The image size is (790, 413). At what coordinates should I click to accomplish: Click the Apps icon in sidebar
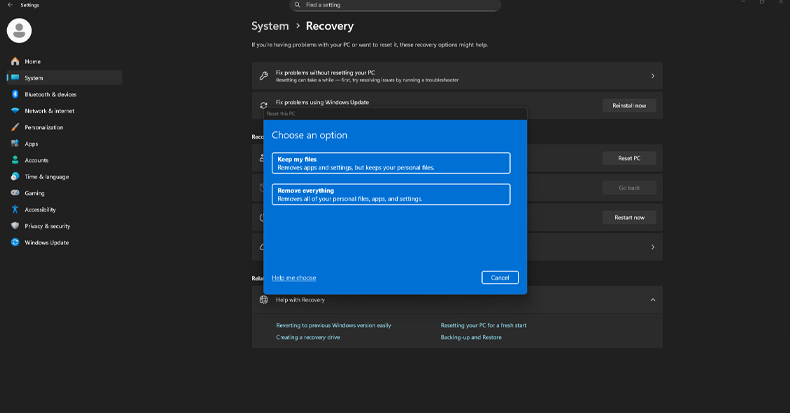15,144
